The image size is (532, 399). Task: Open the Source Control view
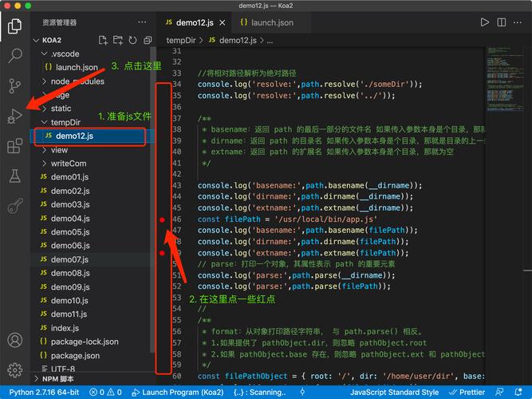15,85
